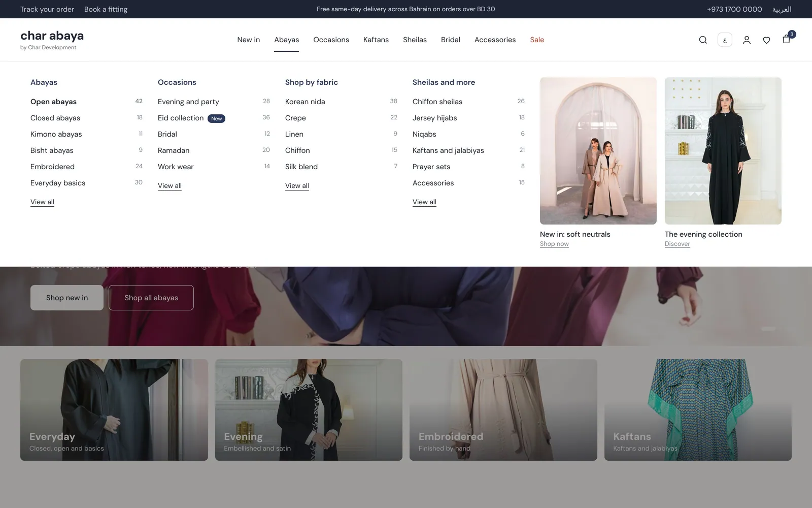This screenshot has width=812, height=508.
Task: Open the Accessories navigation item
Action: 495,40
